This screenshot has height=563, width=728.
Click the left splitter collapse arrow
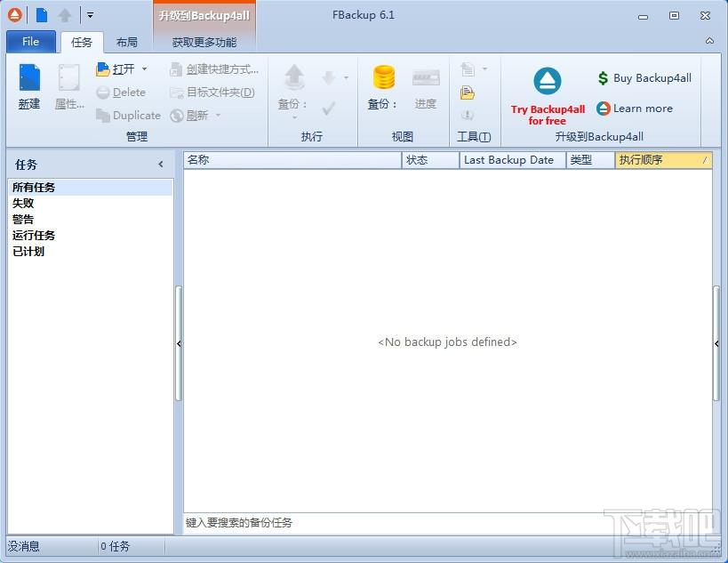[179, 343]
